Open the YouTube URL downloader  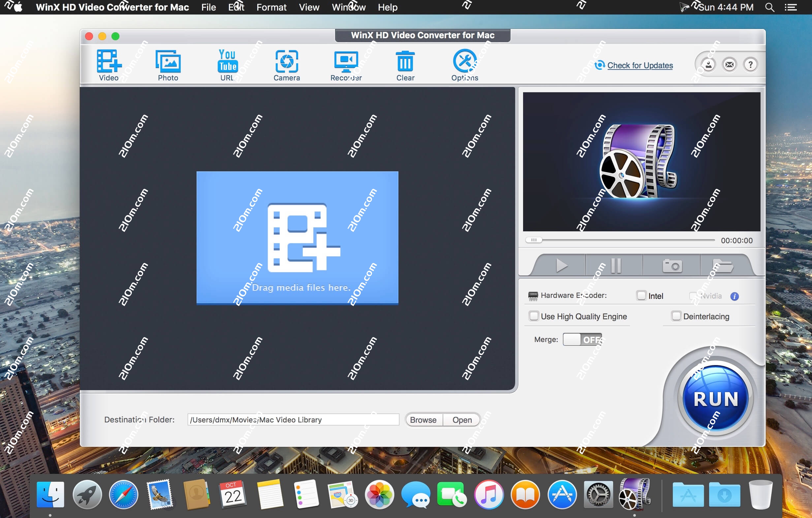click(x=227, y=65)
